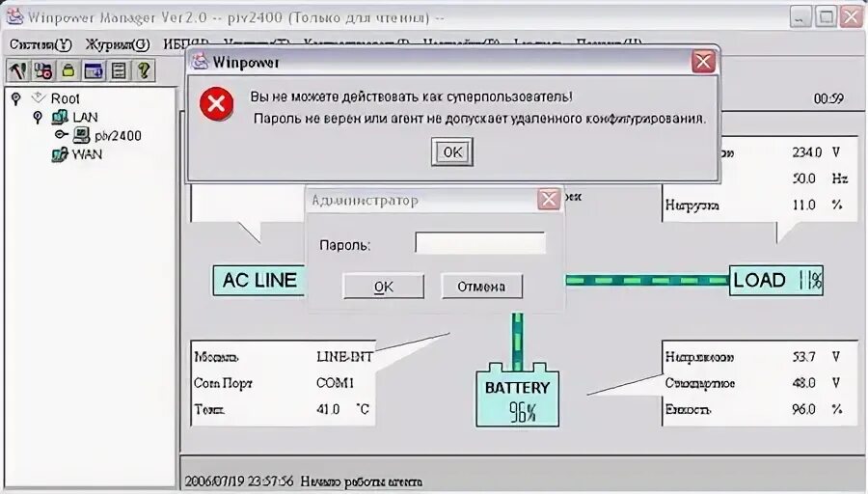The height and width of the screenshot is (494, 868).
Task: Click the Winpower Manager title bar app icon
Action: (x=14, y=16)
